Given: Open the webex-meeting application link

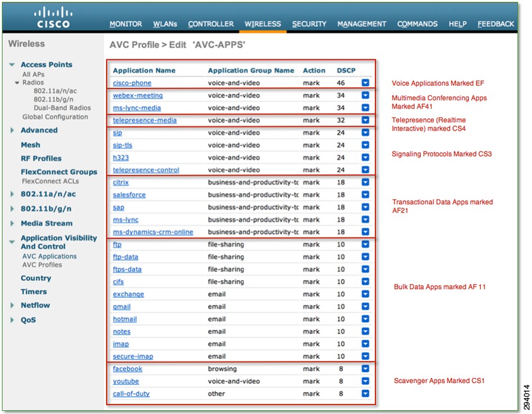Looking at the screenshot, I should point(138,96).
